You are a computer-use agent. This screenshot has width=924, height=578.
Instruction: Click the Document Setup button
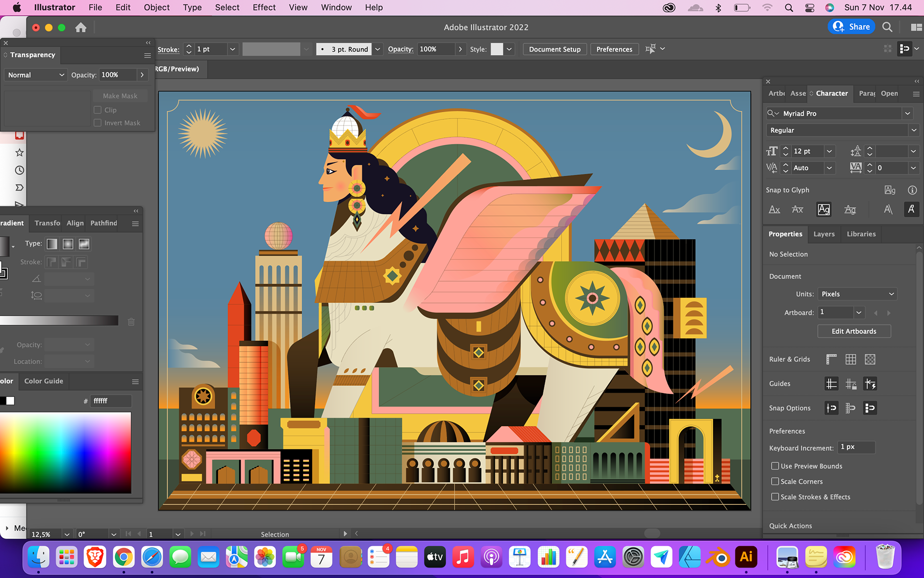point(554,49)
